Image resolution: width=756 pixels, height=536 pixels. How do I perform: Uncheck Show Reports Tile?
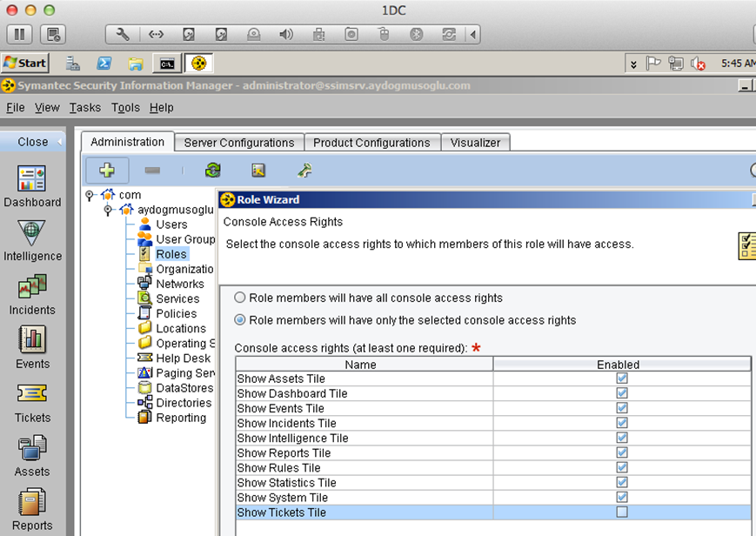622,452
